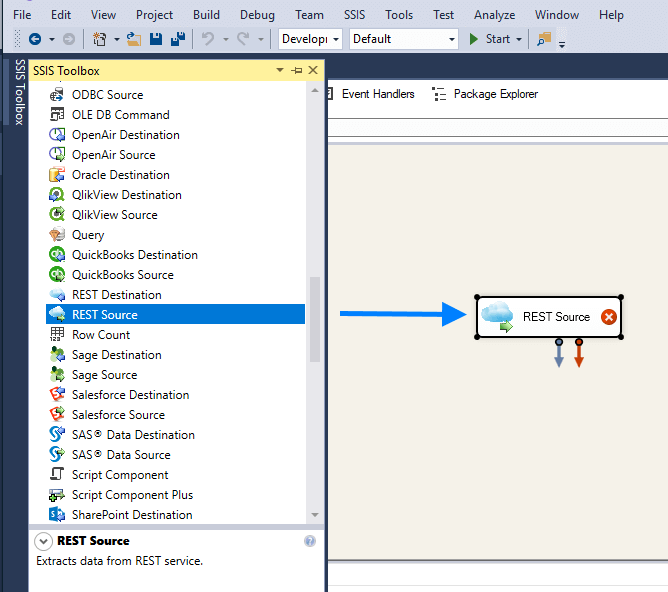The image size is (668, 592).
Task: Choose the Script Component item
Action: pyautogui.click(x=119, y=475)
